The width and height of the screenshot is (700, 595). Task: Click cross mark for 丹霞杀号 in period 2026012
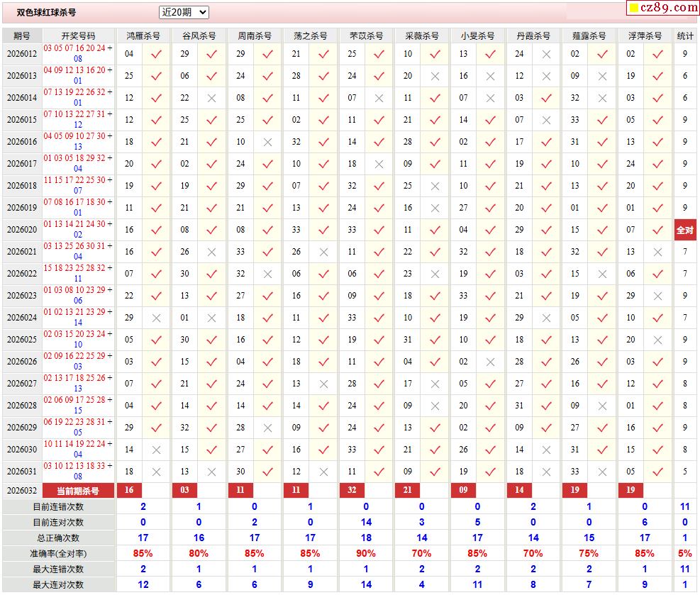[x=546, y=54]
